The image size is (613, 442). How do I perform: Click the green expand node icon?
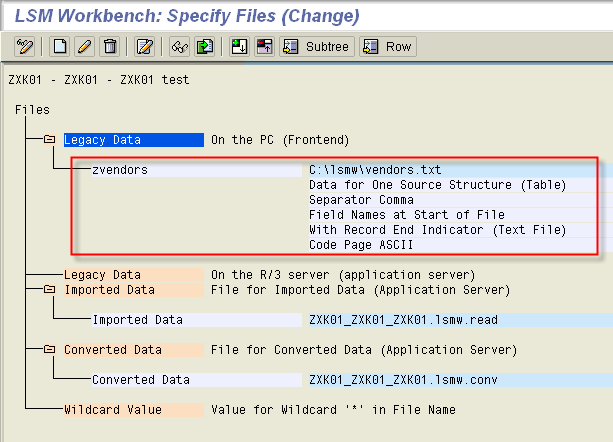240,46
